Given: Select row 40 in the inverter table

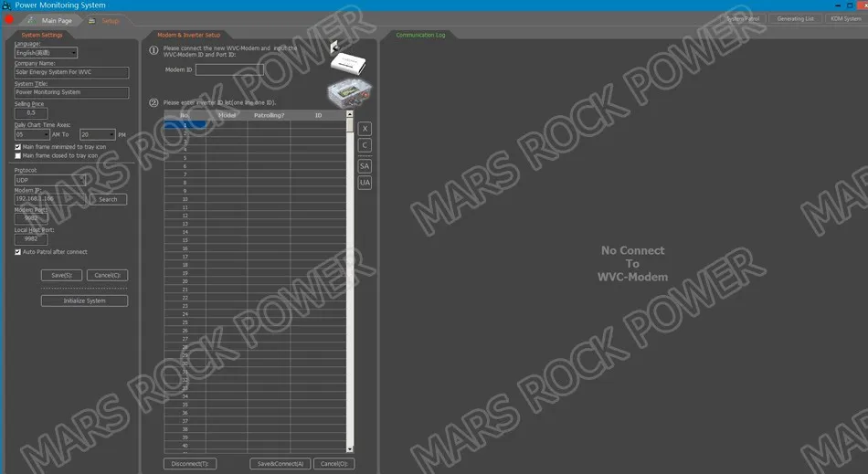Looking at the screenshot, I should pos(255,446).
